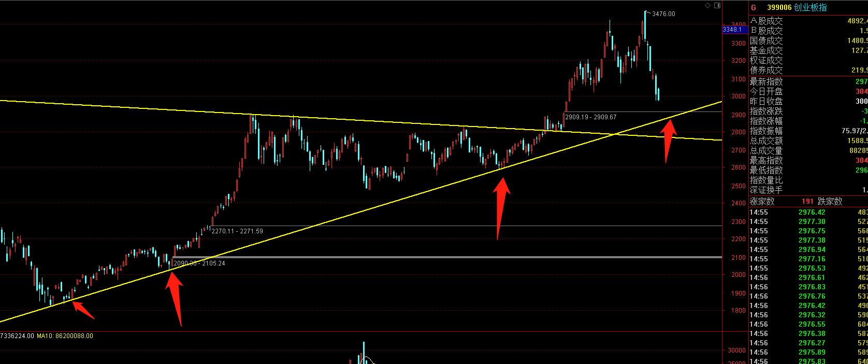Select the tick row priced 2976.55

click(x=808, y=324)
